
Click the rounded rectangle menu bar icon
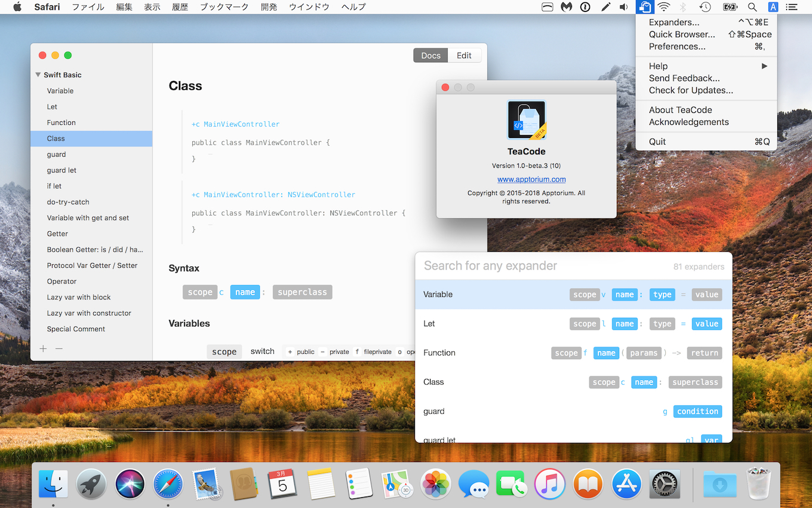coord(547,7)
